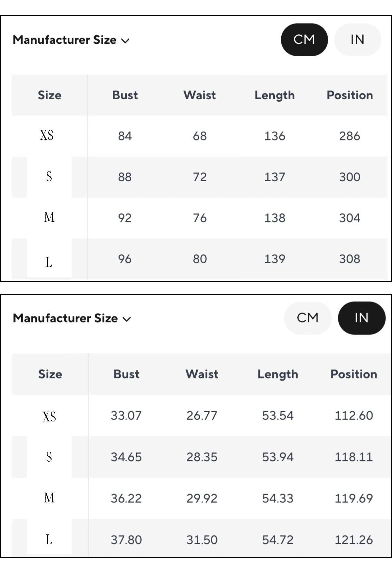Select the 286 Position cell
392x588 pixels.
[350, 136]
